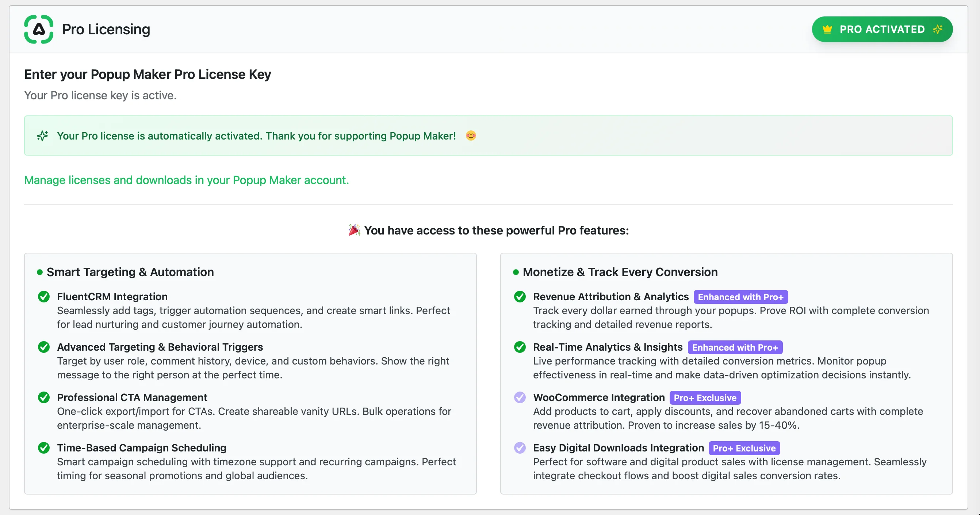Click the smiling emoji after the thank-you message
The width and height of the screenshot is (980, 515).
471,136
